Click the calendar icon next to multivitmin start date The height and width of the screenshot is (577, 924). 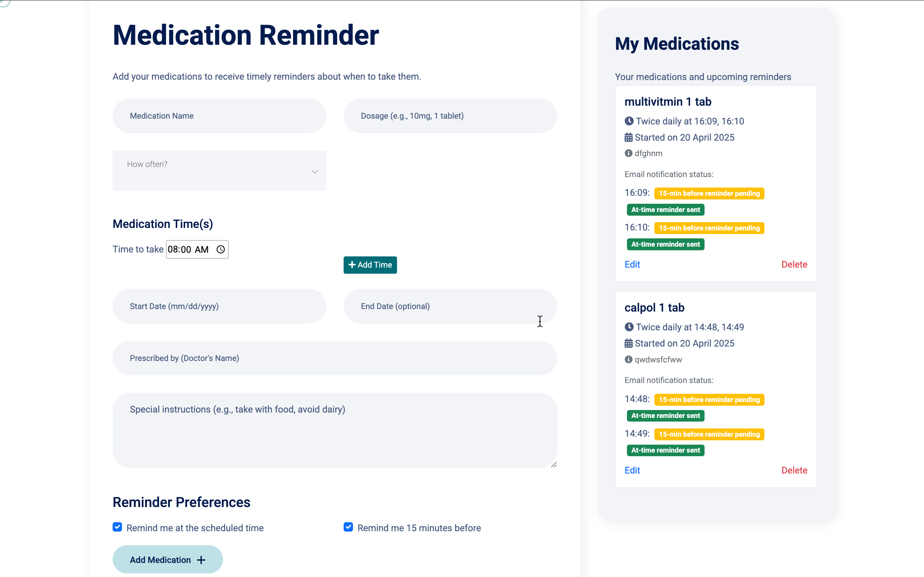[628, 137]
